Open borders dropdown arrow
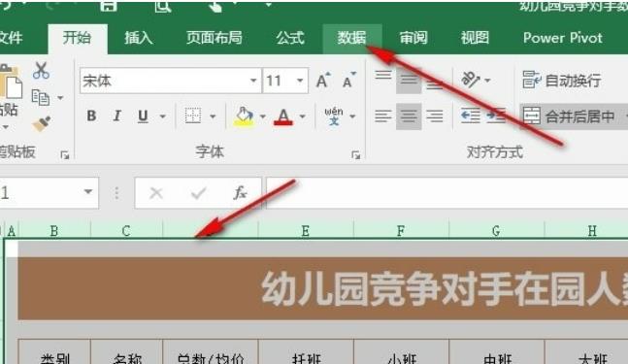The height and width of the screenshot is (364, 628). (213, 116)
